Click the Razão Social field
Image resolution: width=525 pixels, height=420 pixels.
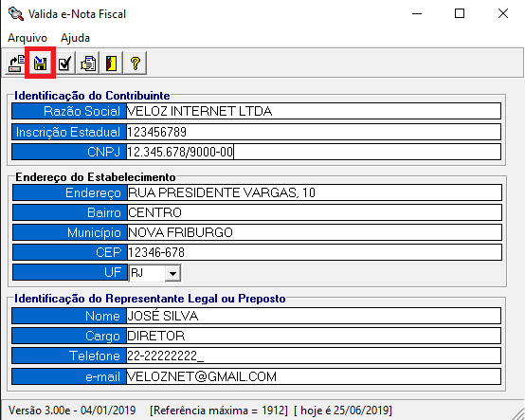(314, 111)
